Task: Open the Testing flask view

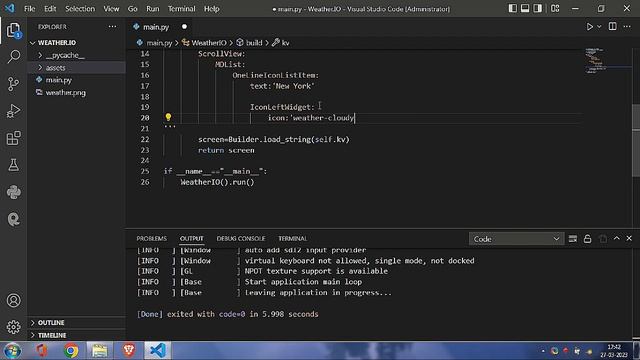Action: coord(13,165)
